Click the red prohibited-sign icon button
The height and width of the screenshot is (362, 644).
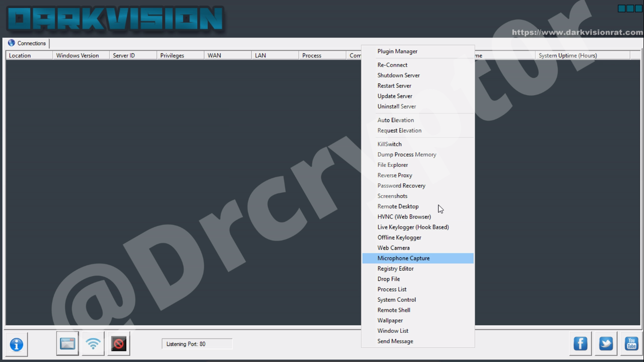(119, 344)
